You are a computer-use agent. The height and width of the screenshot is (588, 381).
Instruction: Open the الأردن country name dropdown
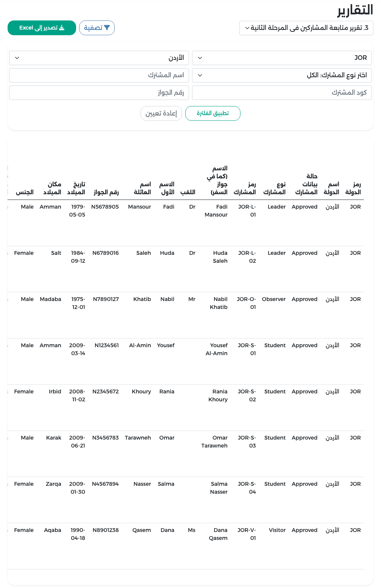tap(99, 58)
